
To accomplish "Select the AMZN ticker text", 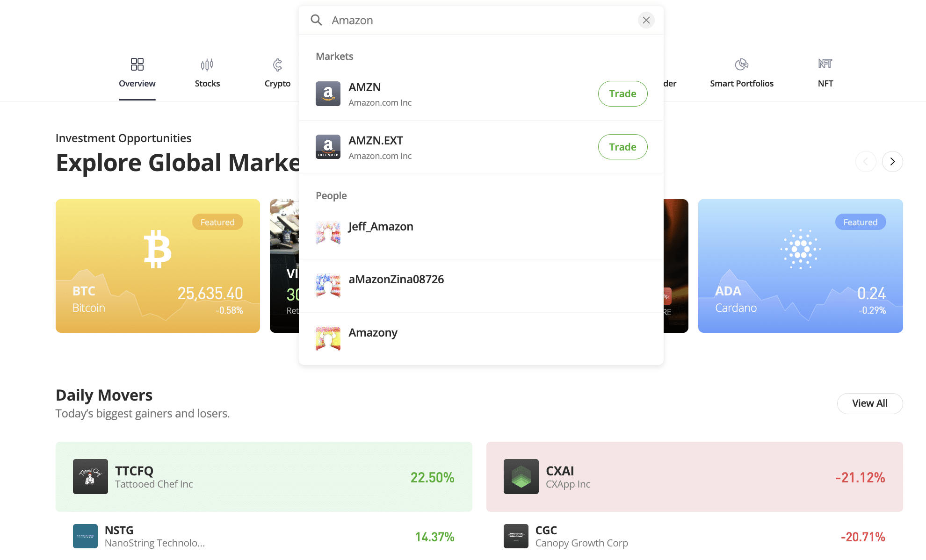I will click(364, 87).
